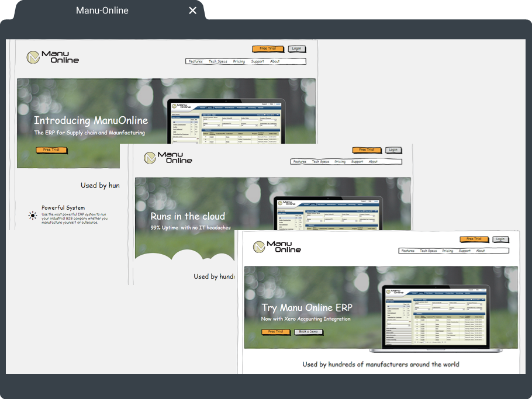
Task: Open Support menu in second mockup
Action: 357,162
